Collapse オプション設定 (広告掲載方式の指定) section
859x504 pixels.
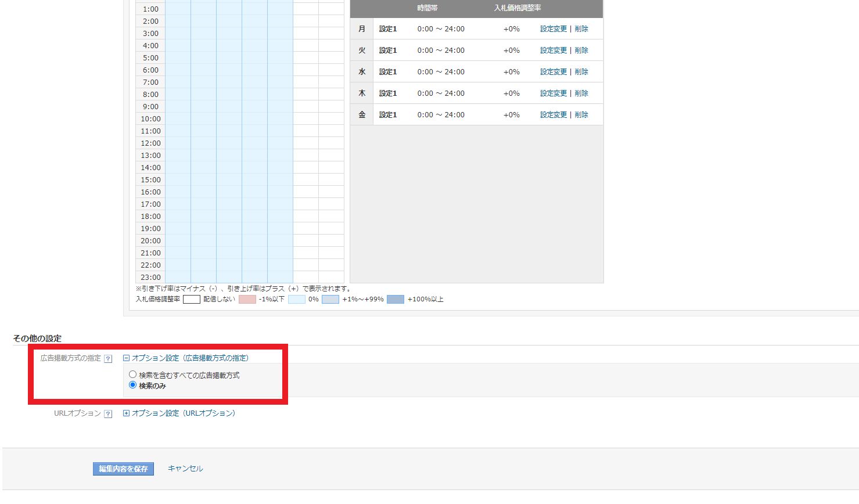126,358
